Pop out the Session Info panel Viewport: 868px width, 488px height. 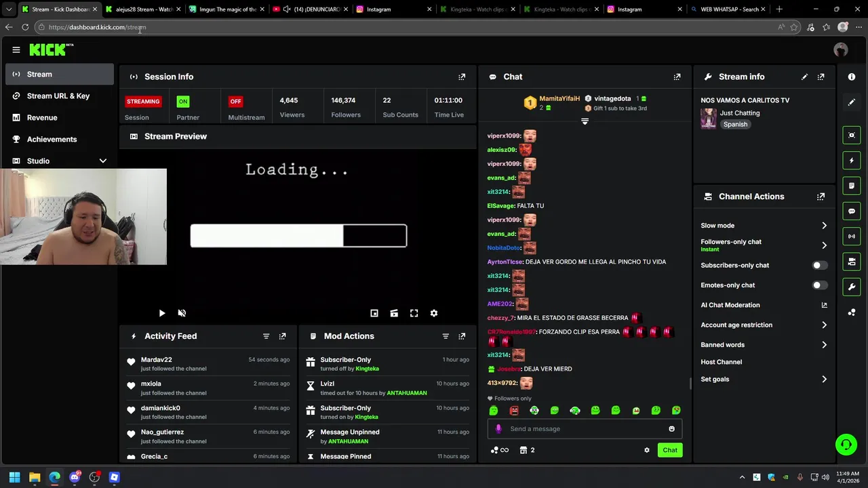pyautogui.click(x=462, y=77)
